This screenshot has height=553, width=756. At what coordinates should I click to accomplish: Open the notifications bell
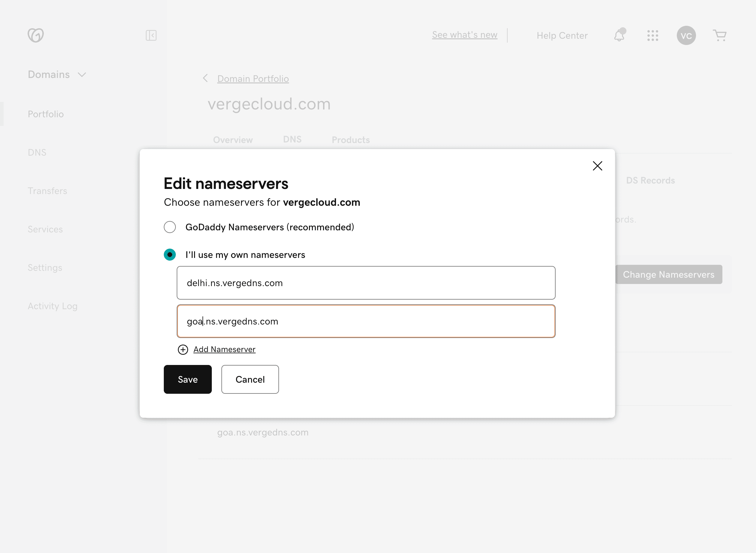pyautogui.click(x=619, y=35)
